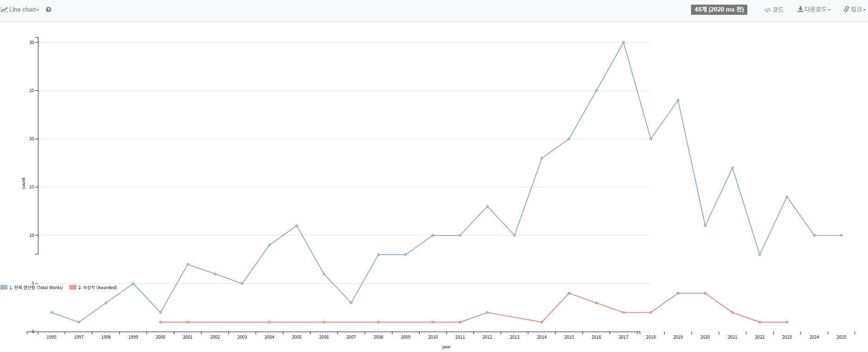Viewport: 868px width, 352px height.
Task: Click the red Awarded legend swatch
Action: click(x=73, y=287)
